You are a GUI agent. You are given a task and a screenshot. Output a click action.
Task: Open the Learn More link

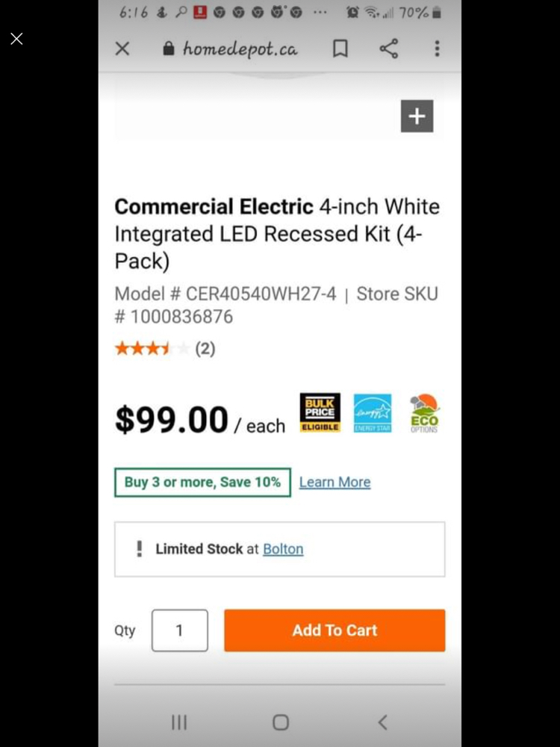coord(335,482)
